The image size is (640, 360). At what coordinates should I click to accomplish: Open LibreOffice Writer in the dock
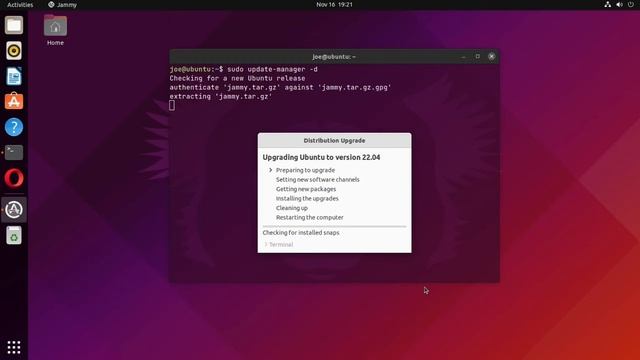(x=14, y=76)
